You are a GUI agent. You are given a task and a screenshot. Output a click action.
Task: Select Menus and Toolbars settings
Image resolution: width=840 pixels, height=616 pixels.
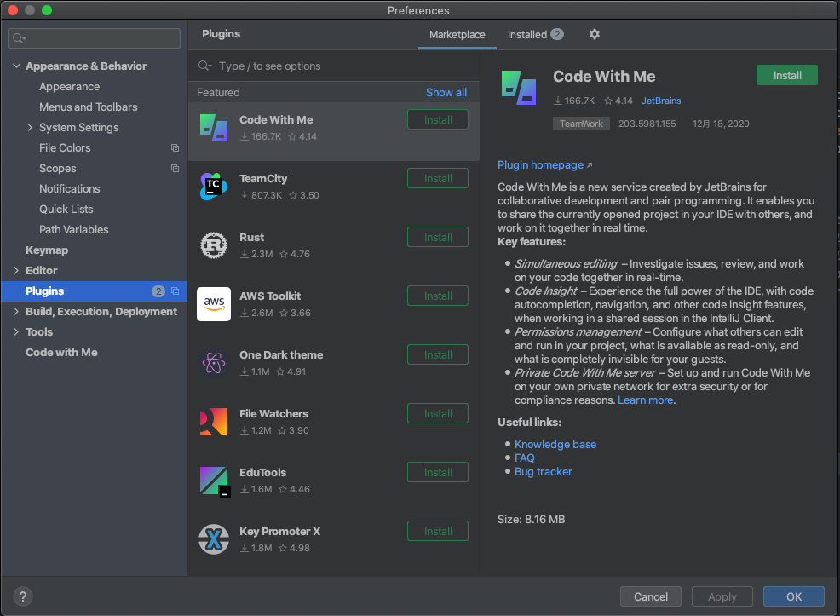pos(89,107)
